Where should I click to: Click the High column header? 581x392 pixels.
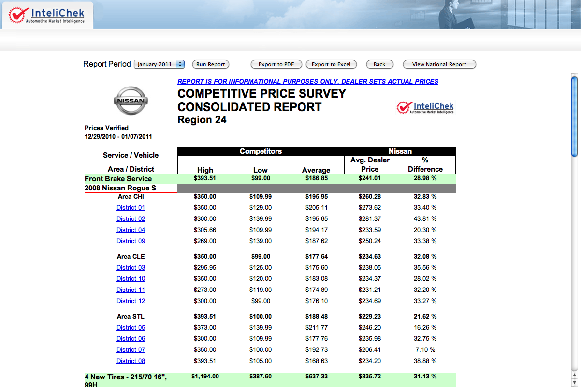point(205,170)
